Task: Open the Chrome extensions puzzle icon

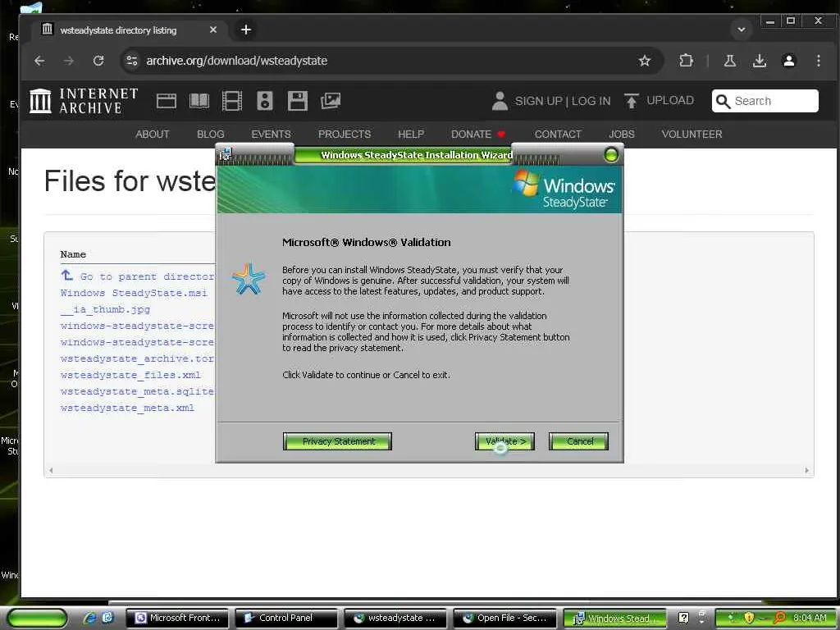Action: (x=687, y=61)
